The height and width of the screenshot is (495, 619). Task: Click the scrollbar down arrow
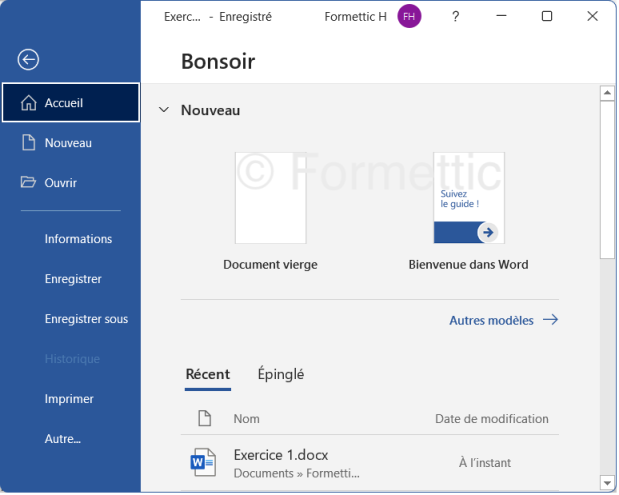pyautogui.click(x=606, y=482)
